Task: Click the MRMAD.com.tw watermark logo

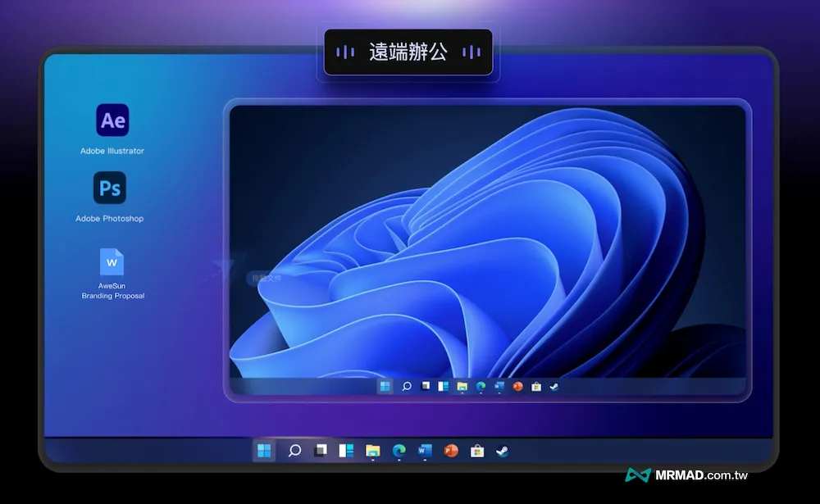Action: click(x=686, y=475)
